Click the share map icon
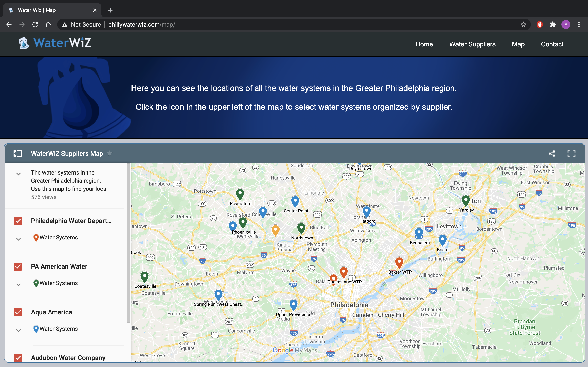The width and height of the screenshot is (588, 367). click(x=552, y=153)
